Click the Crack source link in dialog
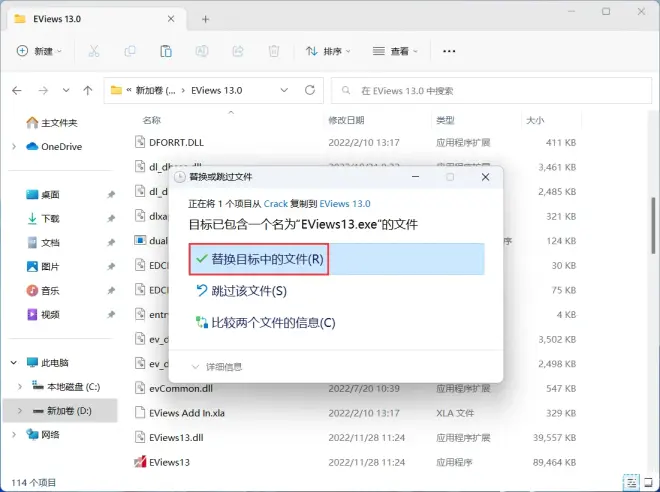The width and height of the screenshot is (660, 492). point(276,204)
